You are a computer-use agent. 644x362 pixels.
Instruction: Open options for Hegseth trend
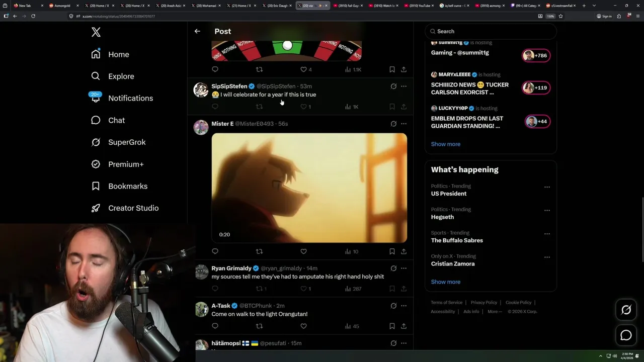pyautogui.click(x=547, y=211)
